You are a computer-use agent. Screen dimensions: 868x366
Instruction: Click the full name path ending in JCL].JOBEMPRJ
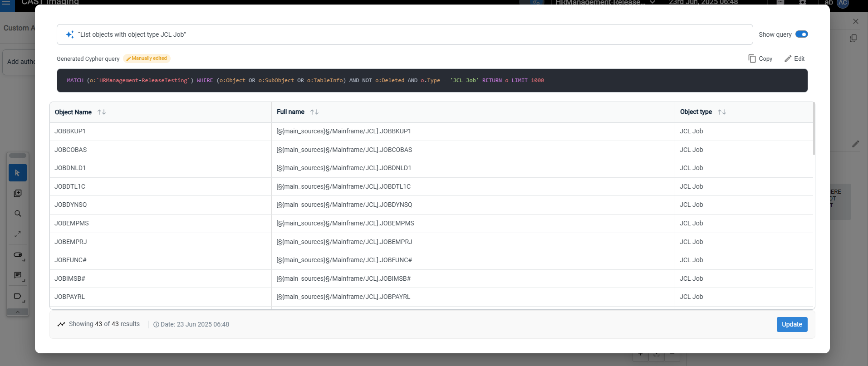point(344,242)
